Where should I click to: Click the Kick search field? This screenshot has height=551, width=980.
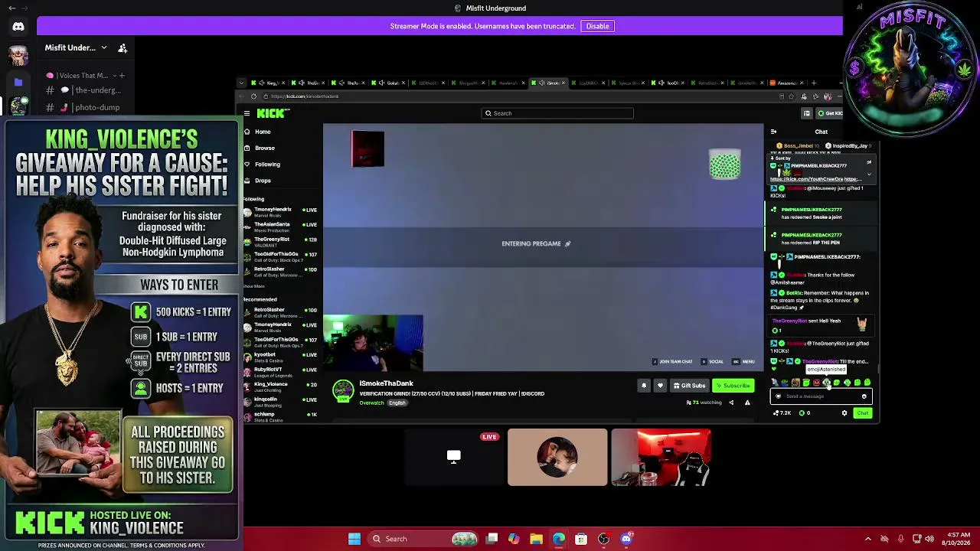[x=557, y=113]
